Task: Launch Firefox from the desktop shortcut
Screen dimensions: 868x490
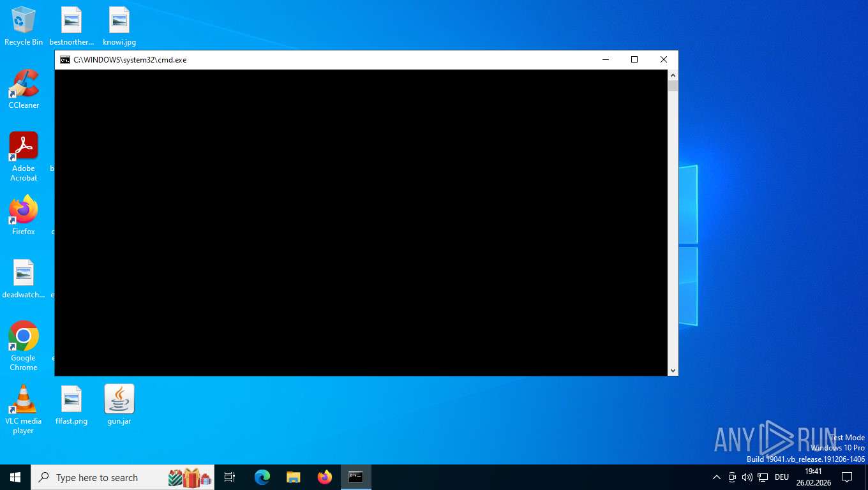Action: click(24, 215)
